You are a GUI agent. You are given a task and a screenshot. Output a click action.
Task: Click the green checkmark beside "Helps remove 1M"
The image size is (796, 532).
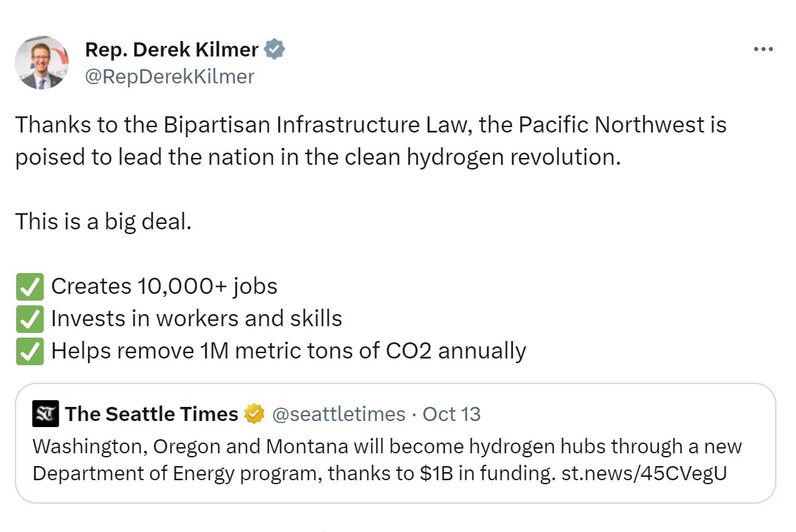[x=30, y=351]
